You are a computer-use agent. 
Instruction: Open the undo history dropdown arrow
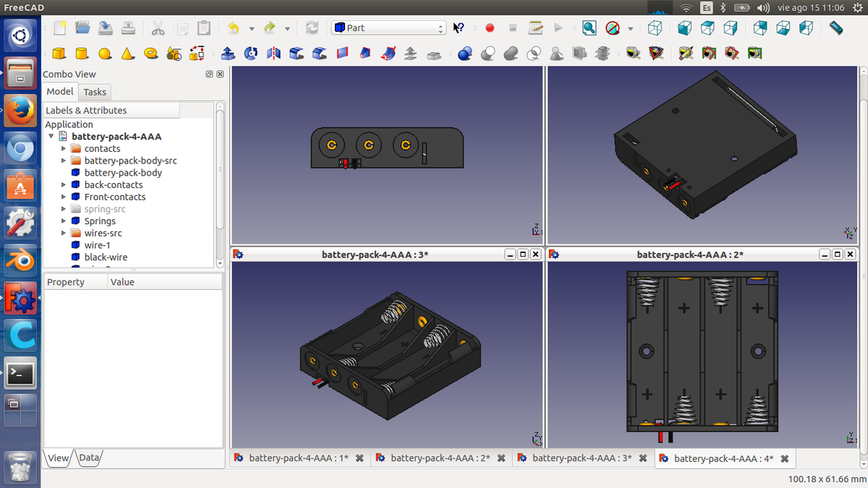click(x=252, y=29)
